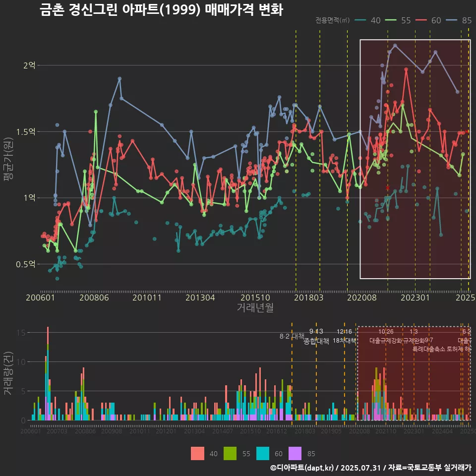Screen dimensions: 476x476
Task: Click the 자료=국토교통부 실거래가 source credit
Action: (x=429, y=468)
